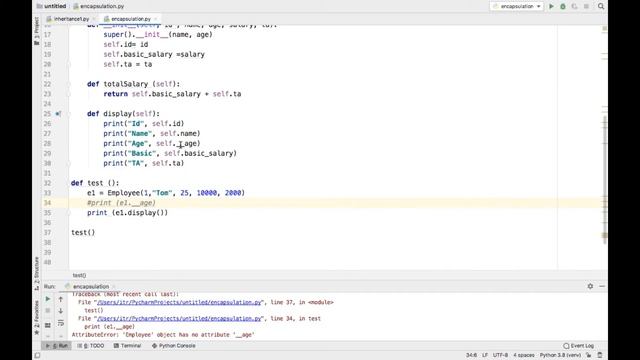Rerun encapsulation with Run panel play icon
Viewport: 640px width, 360px height.
click(x=48, y=299)
